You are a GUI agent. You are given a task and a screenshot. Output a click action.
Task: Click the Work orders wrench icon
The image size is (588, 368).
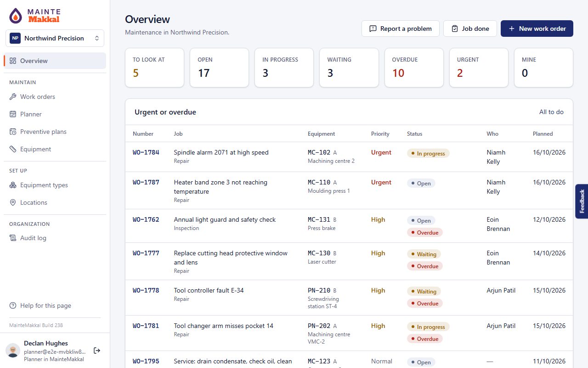tap(13, 97)
